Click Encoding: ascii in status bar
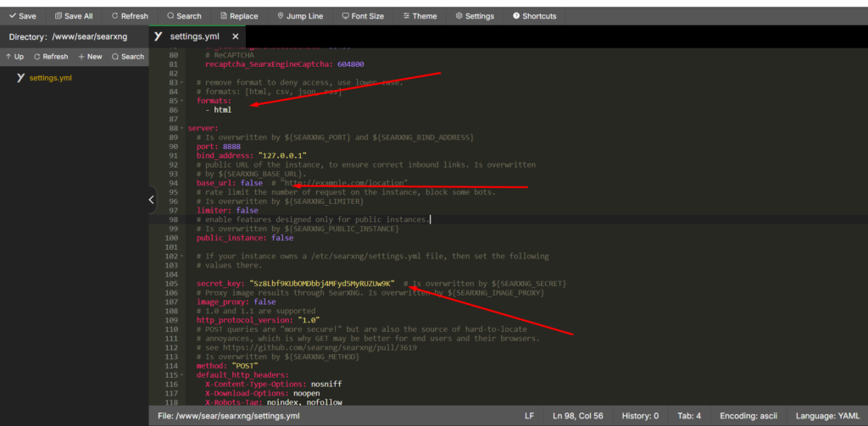The width and height of the screenshot is (868, 426). click(748, 416)
